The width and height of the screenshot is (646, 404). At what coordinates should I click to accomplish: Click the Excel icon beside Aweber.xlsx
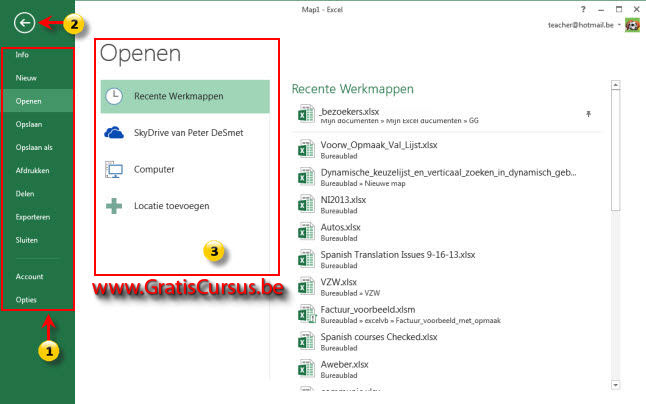[x=306, y=369]
